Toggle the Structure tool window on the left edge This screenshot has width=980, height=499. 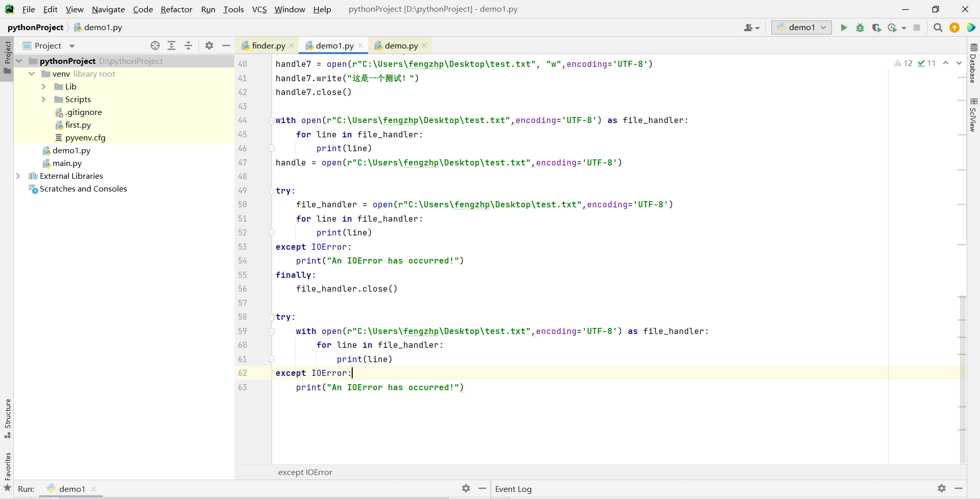click(8, 417)
